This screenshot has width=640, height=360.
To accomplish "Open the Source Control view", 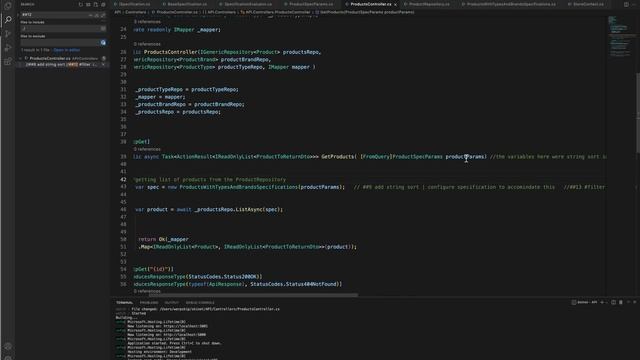I will [x=8, y=33].
